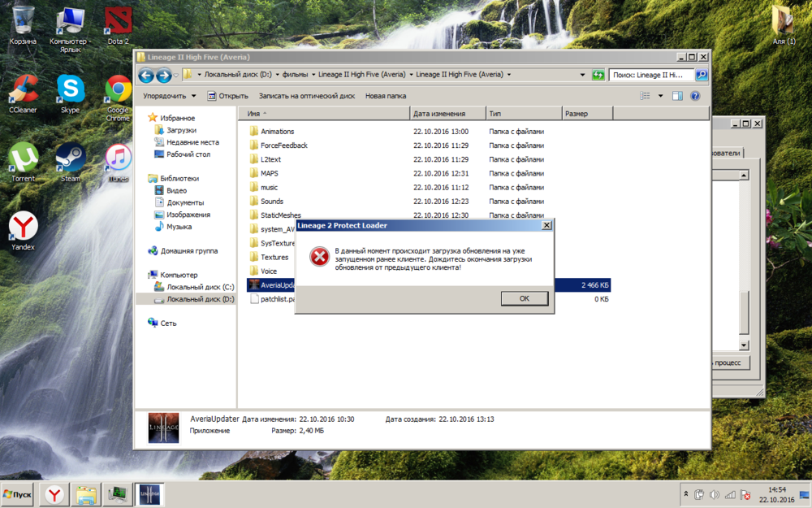This screenshot has height=508, width=812.
Task: Click the Yandex browser taskbar icon
Action: 54,494
